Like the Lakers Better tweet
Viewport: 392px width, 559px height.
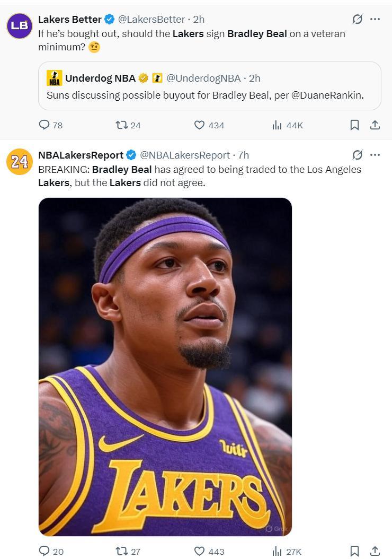tap(200, 125)
